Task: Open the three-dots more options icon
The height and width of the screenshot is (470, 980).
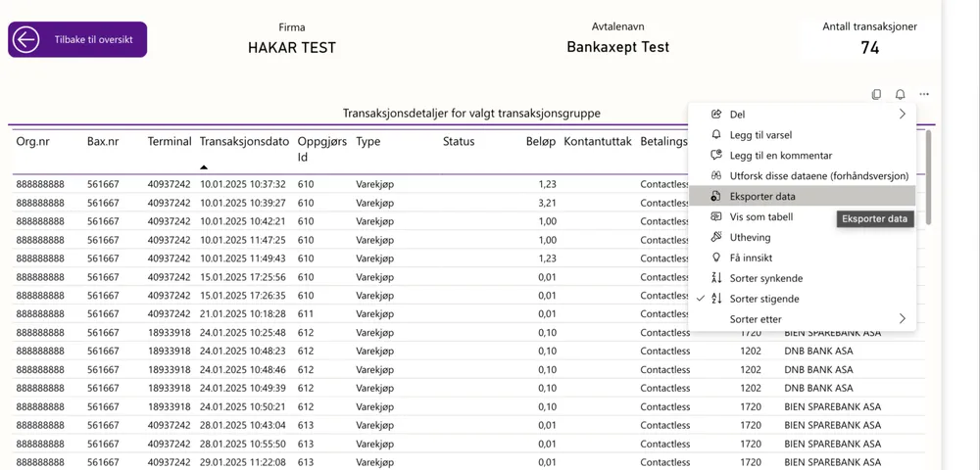Action: click(924, 95)
